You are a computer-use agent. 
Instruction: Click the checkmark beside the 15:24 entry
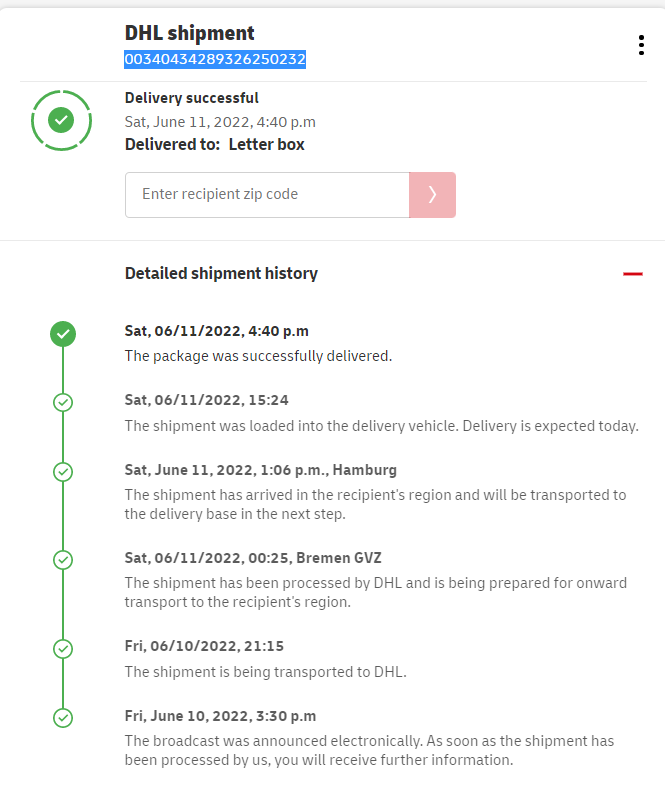63,402
